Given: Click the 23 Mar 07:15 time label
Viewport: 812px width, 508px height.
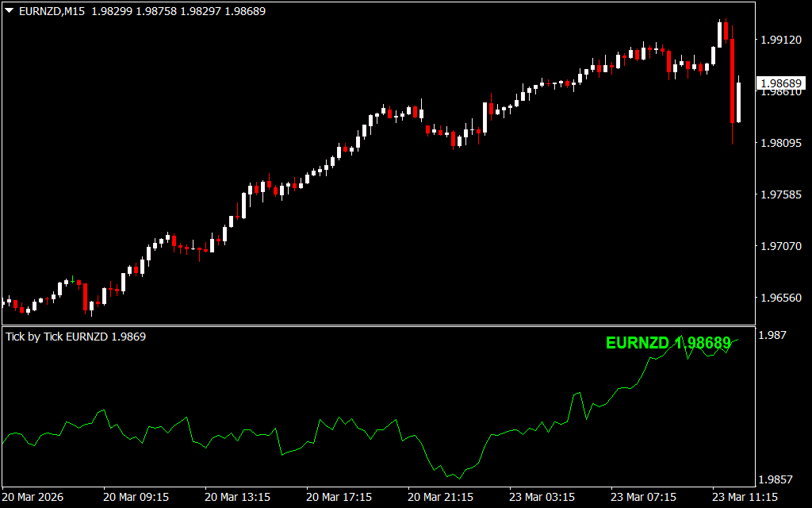Looking at the screenshot, I should pyautogui.click(x=643, y=497).
